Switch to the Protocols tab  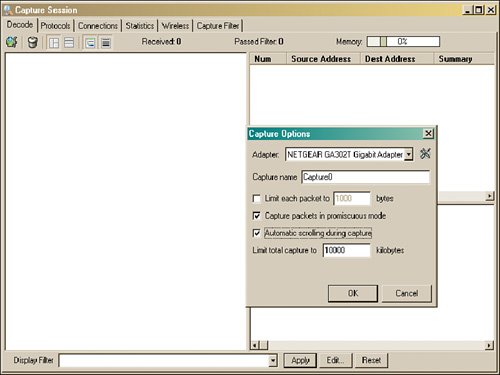tap(55, 26)
